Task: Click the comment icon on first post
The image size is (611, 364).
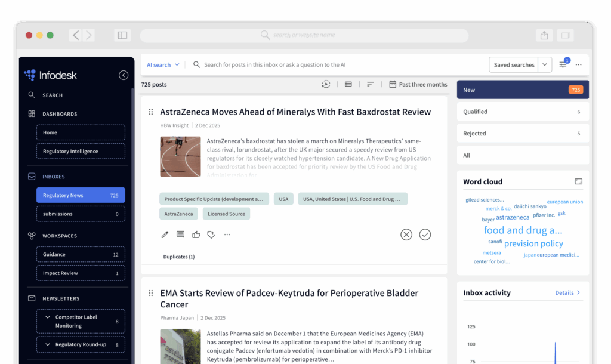Action: (181, 235)
